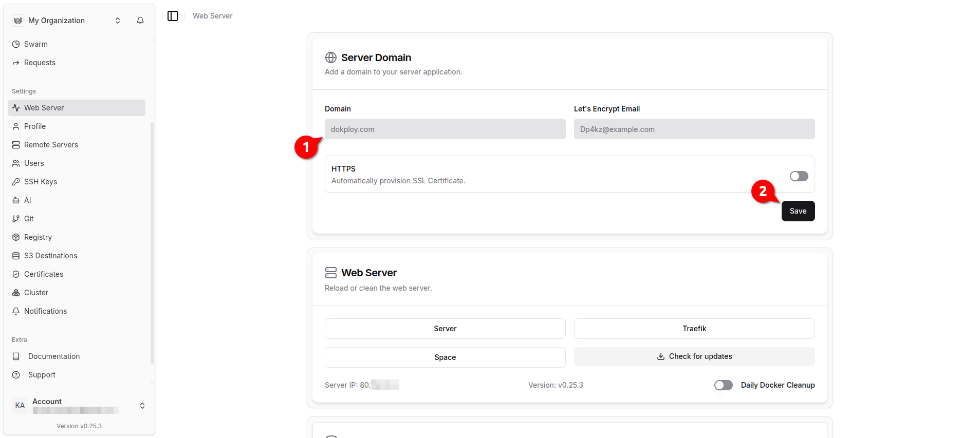Open the Server actions dropdown

445,329
